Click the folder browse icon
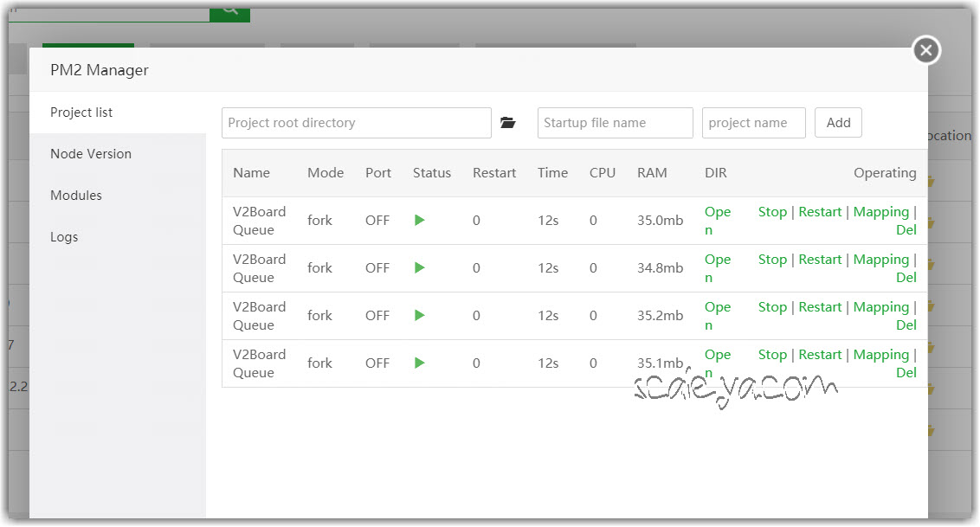980x527 pixels. [508, 123]
